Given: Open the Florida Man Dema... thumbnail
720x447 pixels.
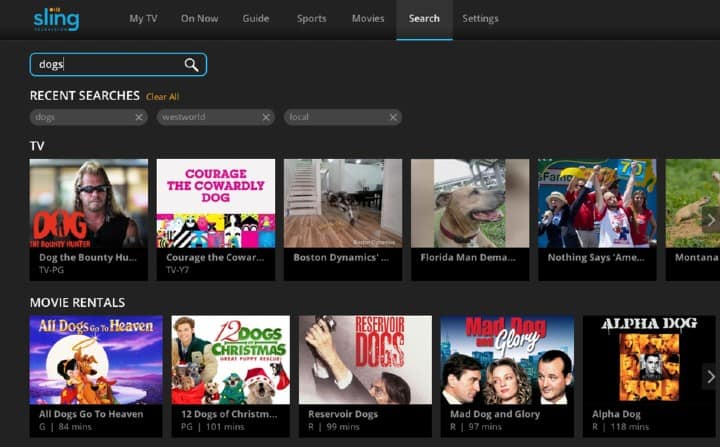Looking at the screenshot, I should click(x=470, y=204).
